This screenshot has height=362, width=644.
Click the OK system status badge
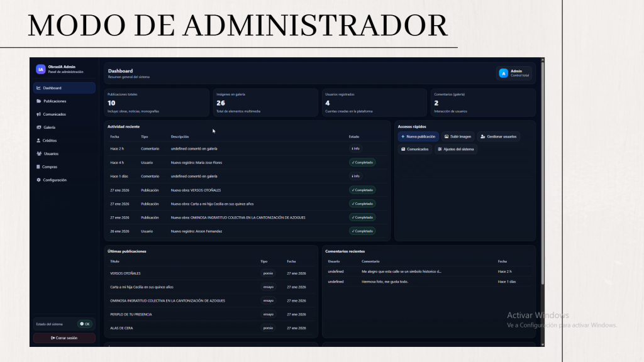click(x=85, y=324)
